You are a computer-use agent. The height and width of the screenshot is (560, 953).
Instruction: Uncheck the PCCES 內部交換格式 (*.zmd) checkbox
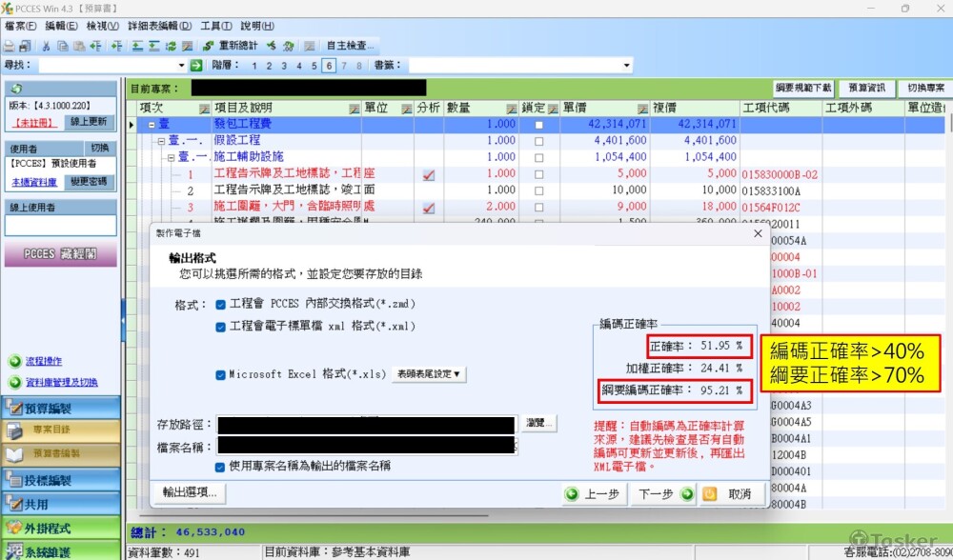(x=221, y=305)
